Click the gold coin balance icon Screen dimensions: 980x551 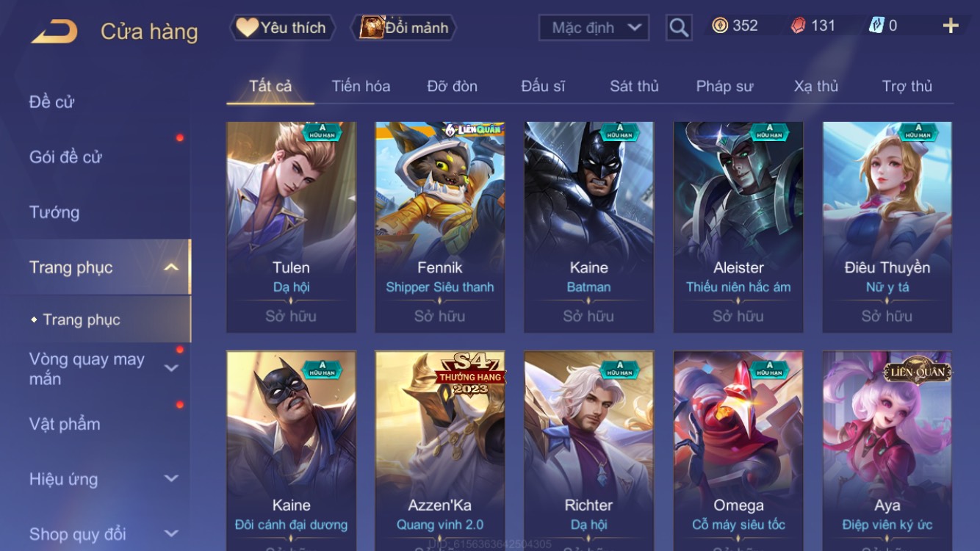pyautogui.click(x=720, y=26)
